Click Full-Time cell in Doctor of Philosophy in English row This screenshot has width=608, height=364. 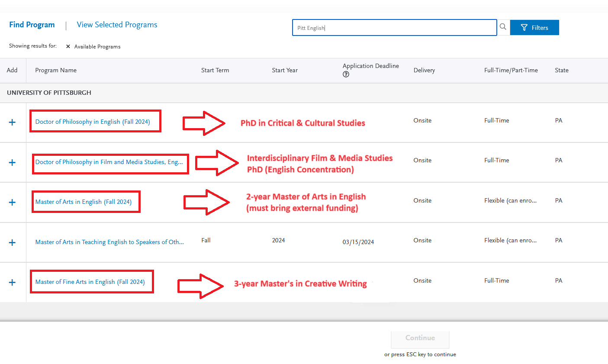496,120
